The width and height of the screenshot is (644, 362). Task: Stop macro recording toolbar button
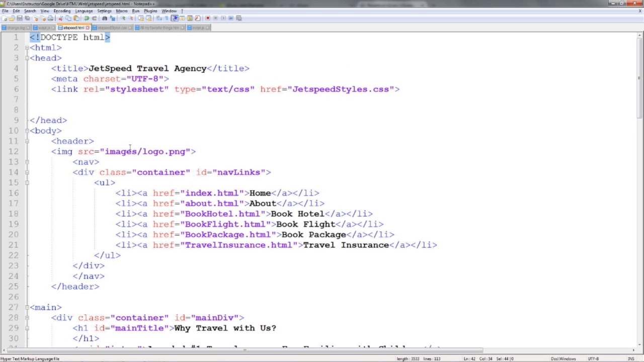tap(215, 18)
